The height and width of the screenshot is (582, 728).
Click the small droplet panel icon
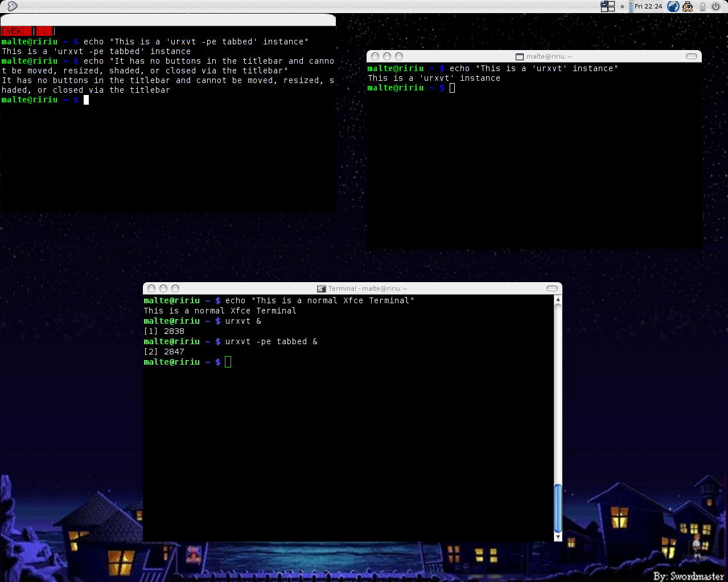(x=622, y=7)
